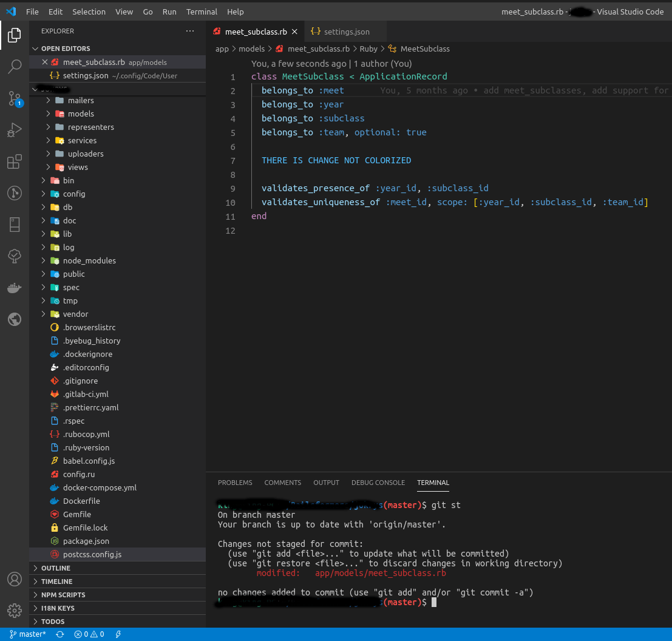Open the Selection menu
672x641 pixels.
pos(89,12)
